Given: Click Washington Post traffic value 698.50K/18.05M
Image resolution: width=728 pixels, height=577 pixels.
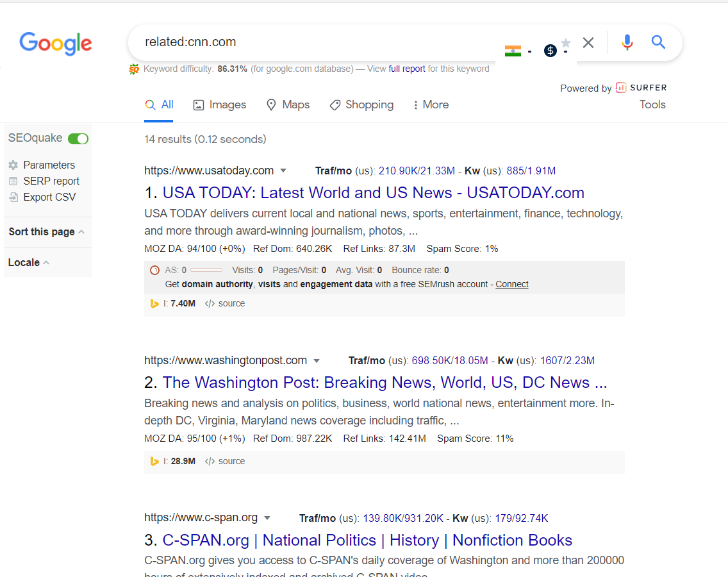Looking at the screenshot, I should (x=450, y=360).
